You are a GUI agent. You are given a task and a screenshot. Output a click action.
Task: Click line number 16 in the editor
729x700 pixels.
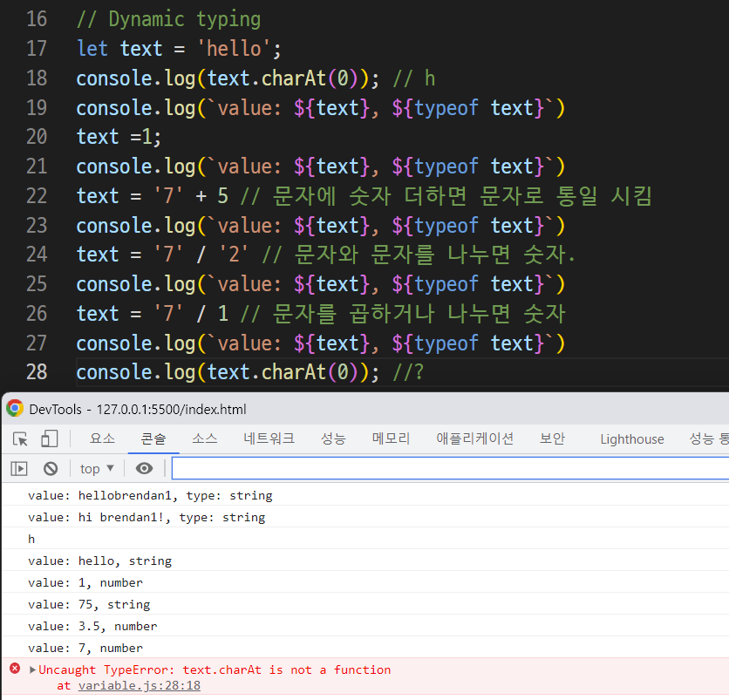pos(37,19)
